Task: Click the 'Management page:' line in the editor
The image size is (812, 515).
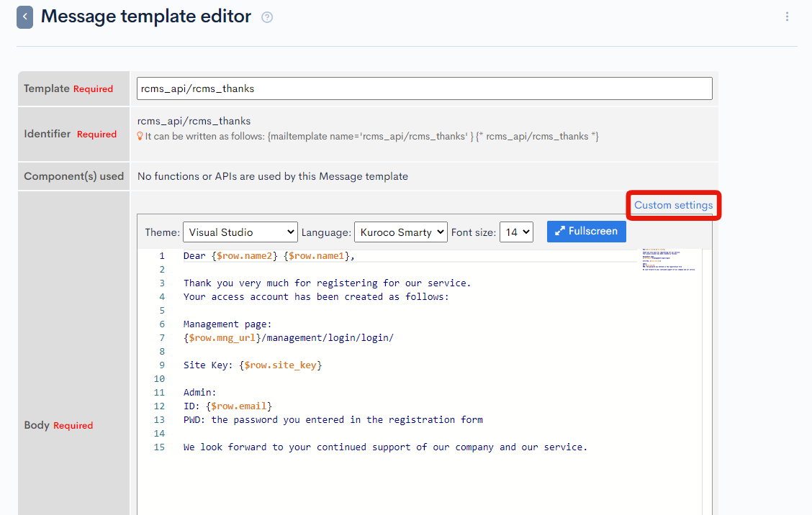Action: [227, 324]
